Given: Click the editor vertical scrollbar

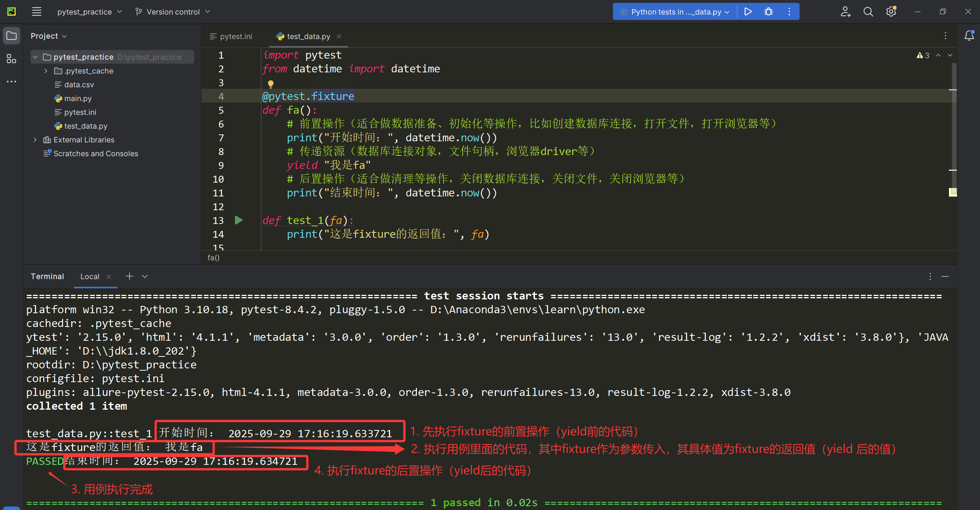Looking at the screenshot, I should coord(954,126).
